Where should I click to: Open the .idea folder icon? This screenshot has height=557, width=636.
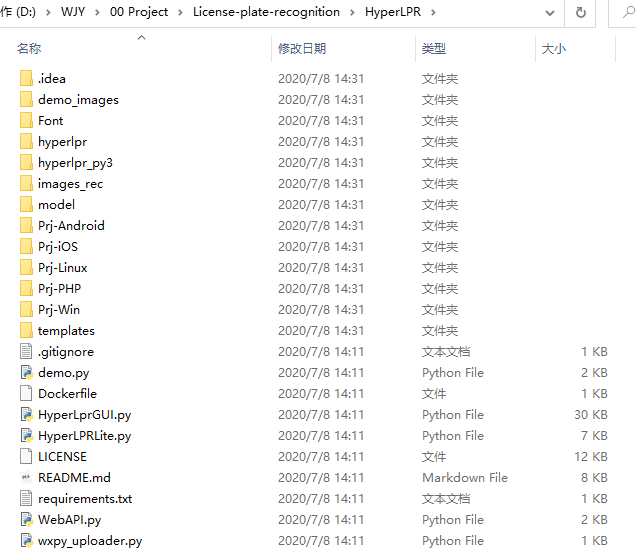click(26, 78)
